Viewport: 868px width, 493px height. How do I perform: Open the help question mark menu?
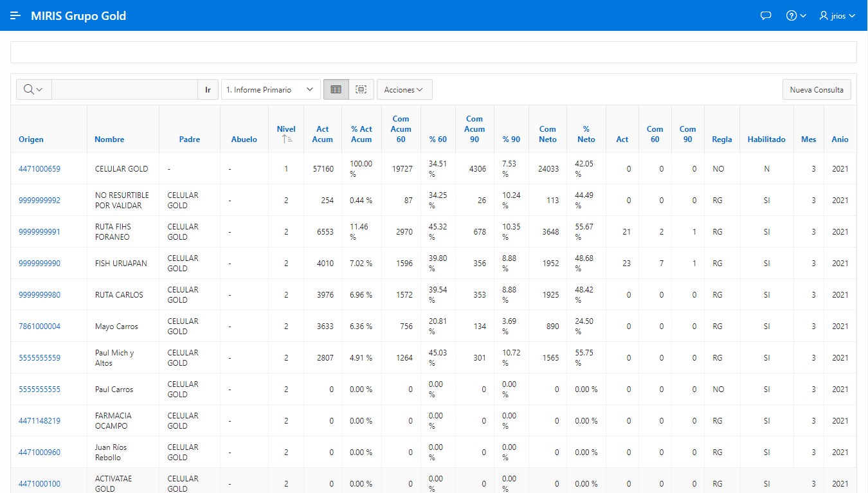click(795, 15)
